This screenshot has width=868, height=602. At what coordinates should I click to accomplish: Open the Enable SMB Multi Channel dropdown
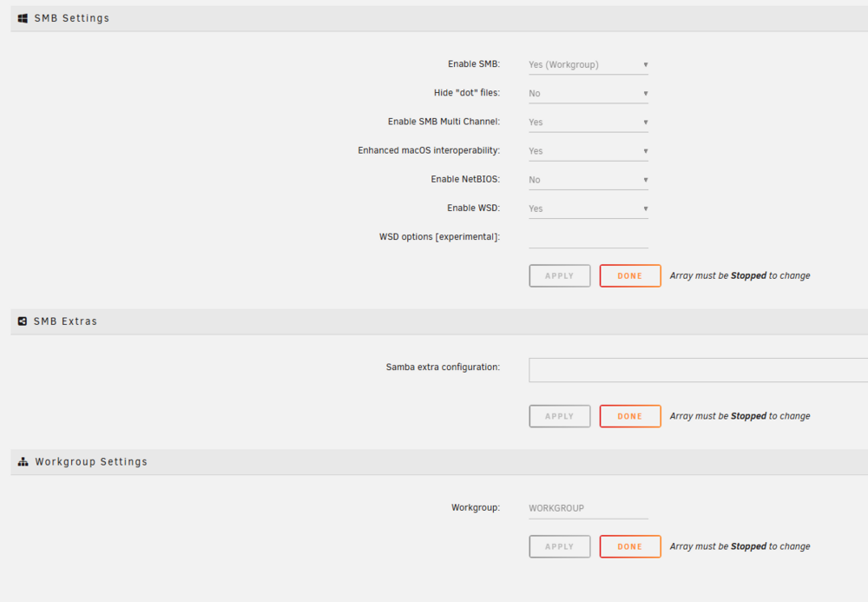[588, 122]
